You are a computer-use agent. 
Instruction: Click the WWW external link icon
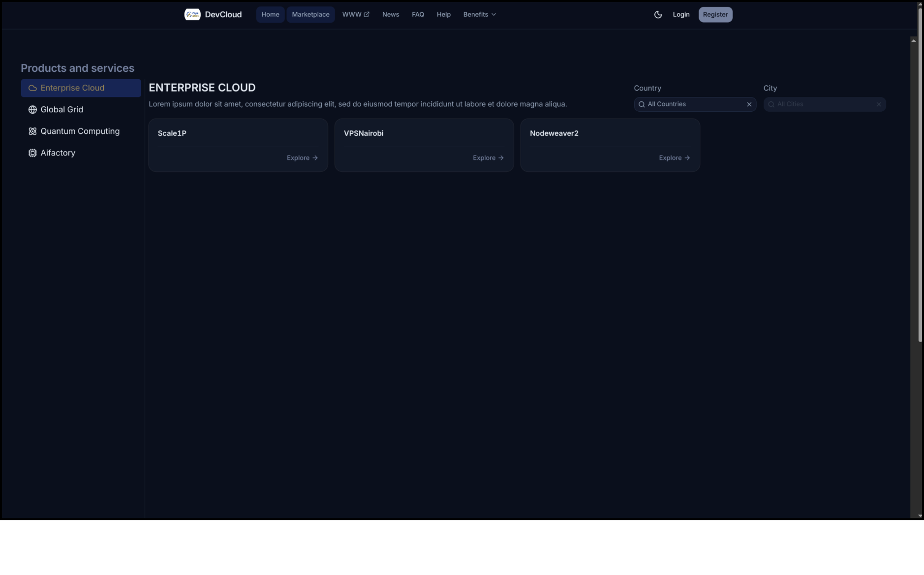coord(367,14)
